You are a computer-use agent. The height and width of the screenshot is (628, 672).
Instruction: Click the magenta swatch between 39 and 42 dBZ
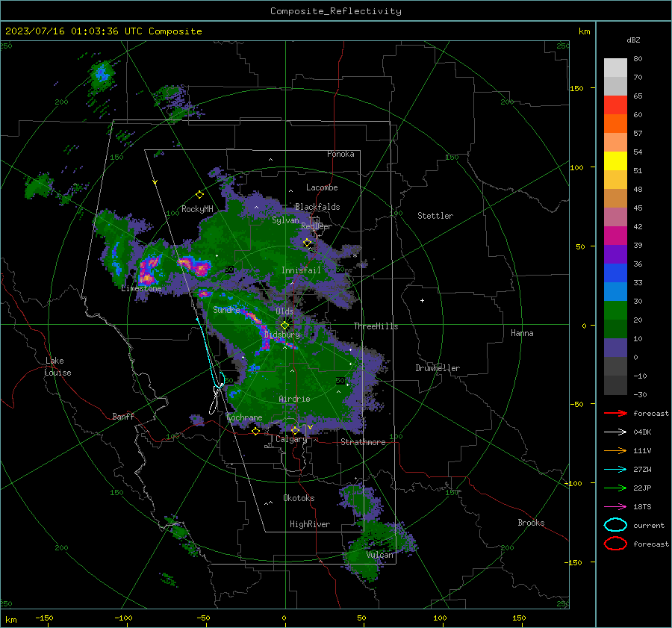pyautogui.click(x=615, y=236)
